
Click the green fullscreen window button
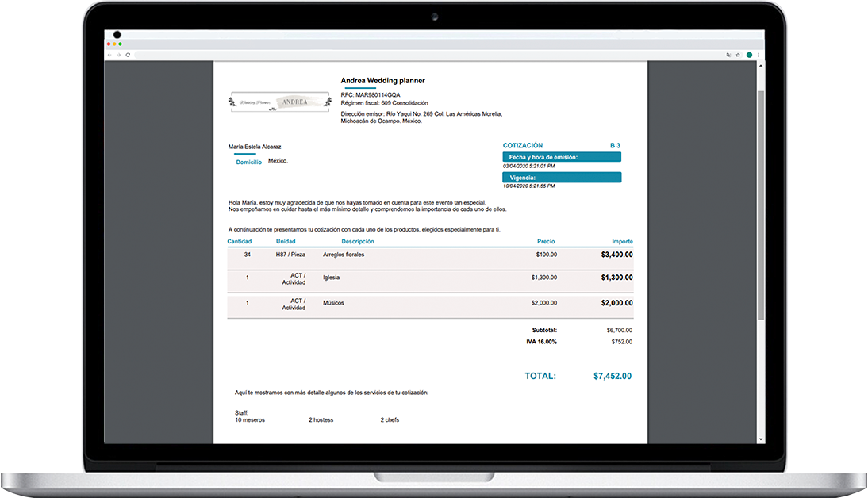pyautogui.click(x=121, y=44)
